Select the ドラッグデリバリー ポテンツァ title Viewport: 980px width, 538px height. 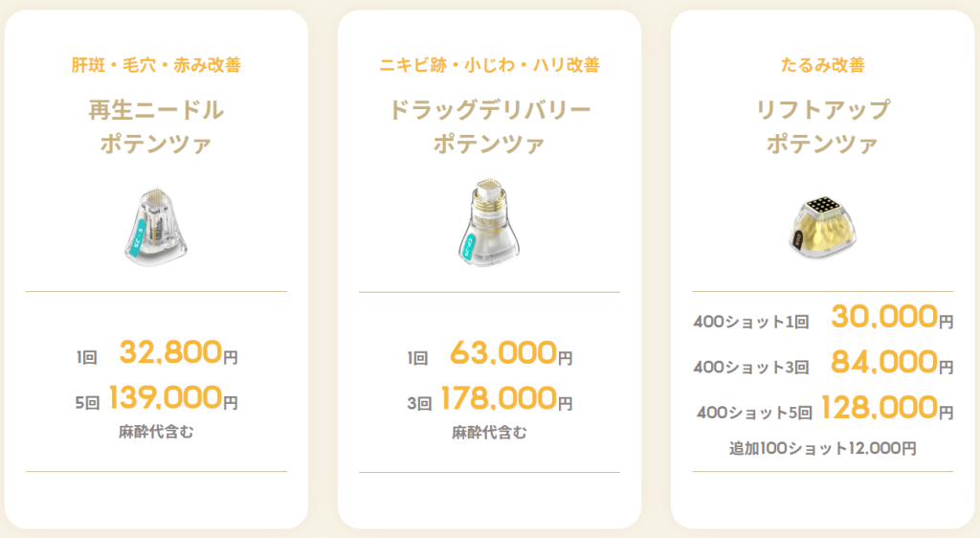tap(489, 127)
